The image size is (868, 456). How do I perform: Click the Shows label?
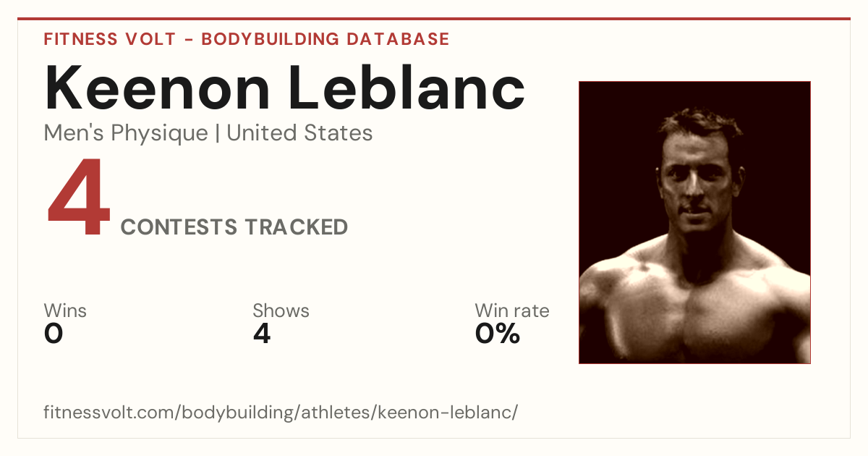coord(281,311)
